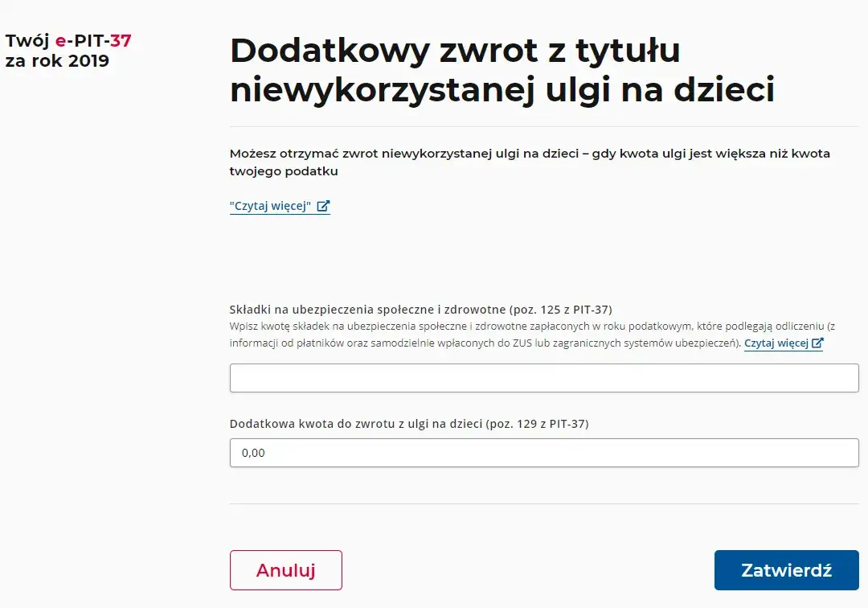Click the blue confirm button bottom right
Viewport: 868px width, 608px height.
pyautogui.click(x=786, y=569)
